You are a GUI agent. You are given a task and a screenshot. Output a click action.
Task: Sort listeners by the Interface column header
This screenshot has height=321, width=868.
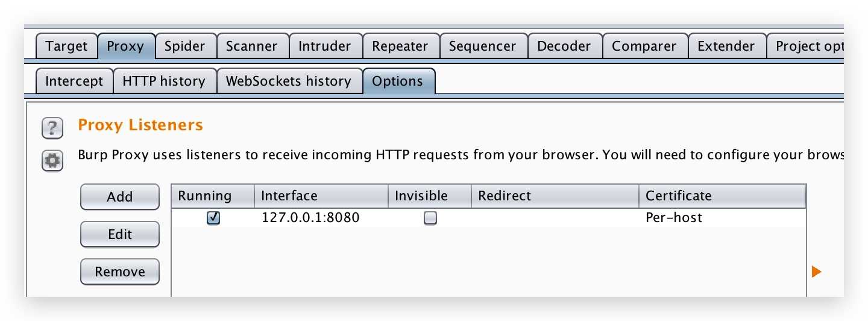click(x=321, y=196)
